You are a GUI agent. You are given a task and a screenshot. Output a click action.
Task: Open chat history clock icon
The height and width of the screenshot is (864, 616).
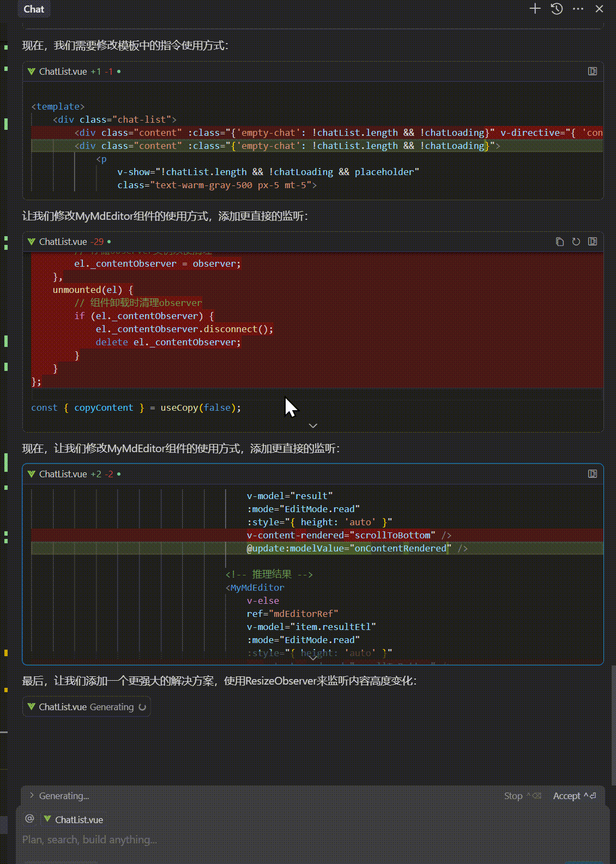pos(557,9)
